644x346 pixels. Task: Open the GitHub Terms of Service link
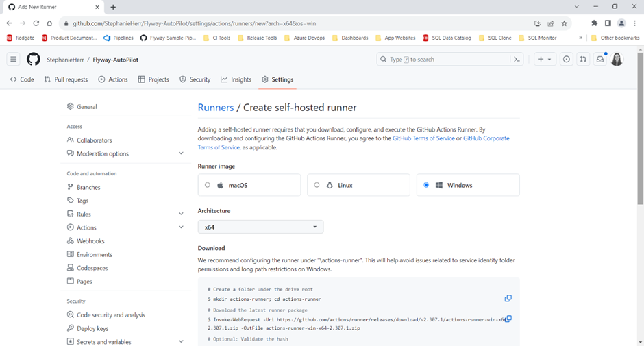(x=423, y=138)
